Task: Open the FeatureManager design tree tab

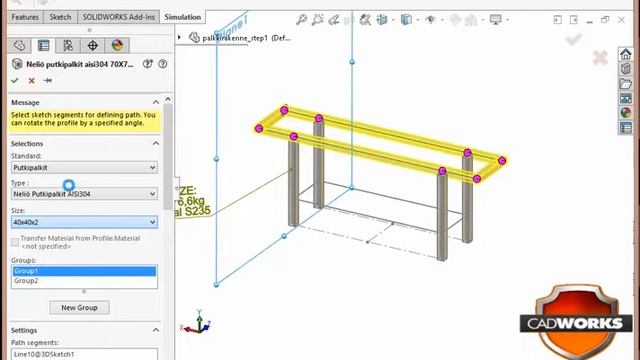Action: pos(19,45)
